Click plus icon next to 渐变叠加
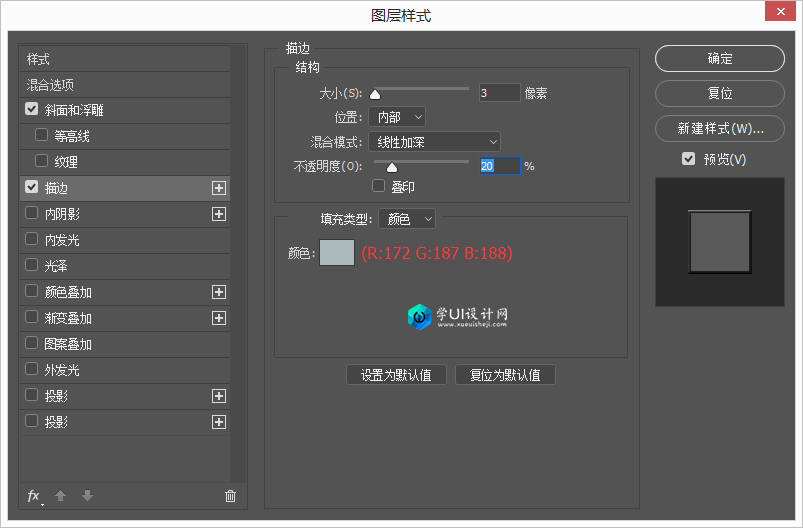 click(x=219, y=318)
